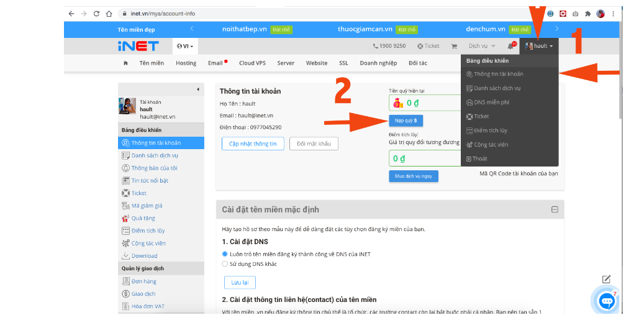
Task: Collapse Cài đặt tên miền mặc định panel
Action: coord(555,209)
